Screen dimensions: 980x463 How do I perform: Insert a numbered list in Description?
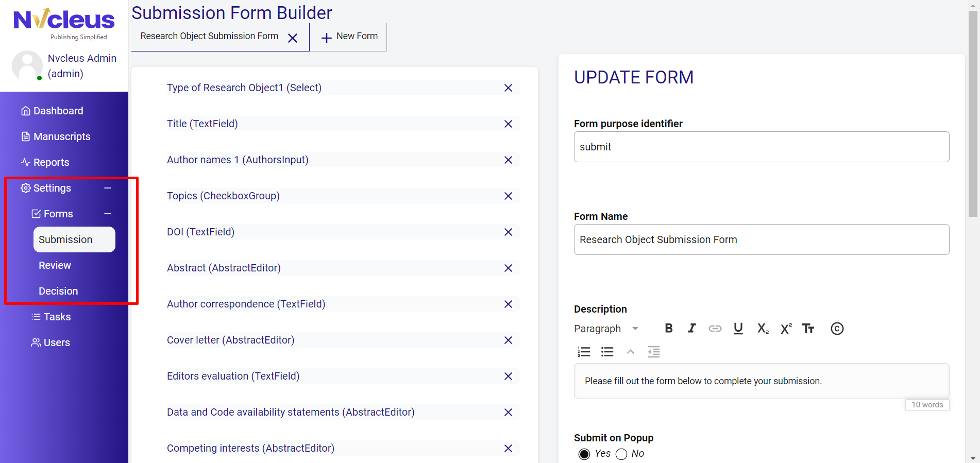point(584,352)
